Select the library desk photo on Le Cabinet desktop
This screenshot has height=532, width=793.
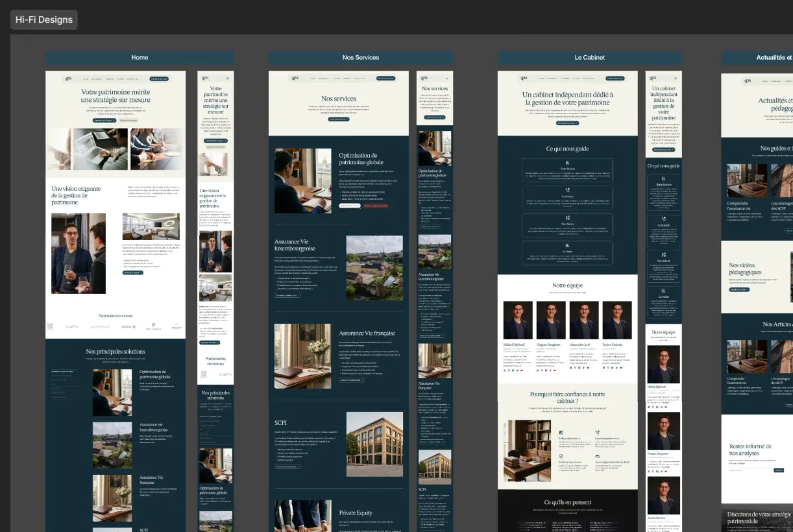point(526,450)
